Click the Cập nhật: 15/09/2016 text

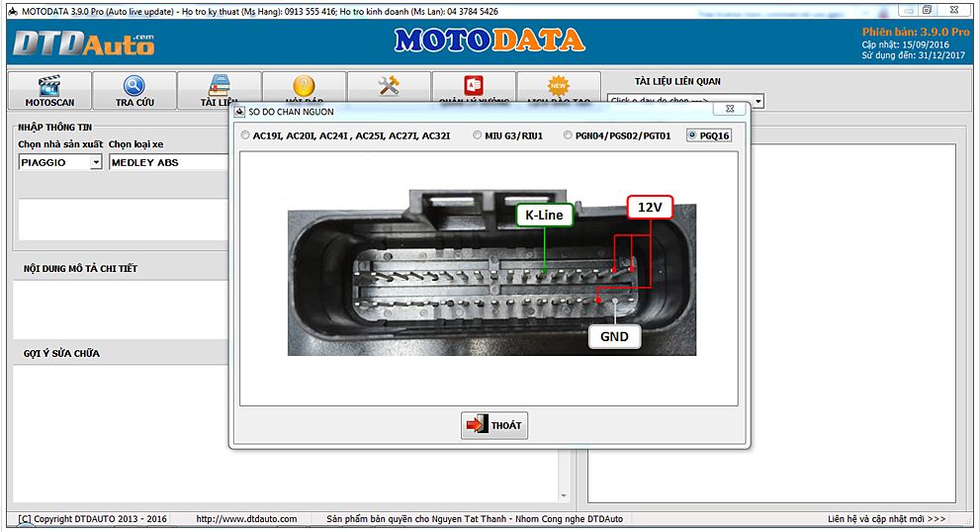(905, 44)
